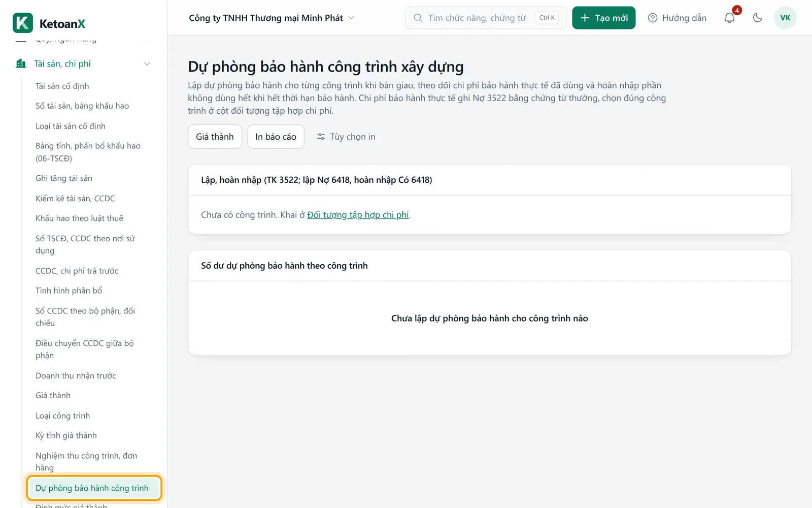
Task: Go to Nghiệm thu công trình, đơn hàng
Action: tap(86, 462)
